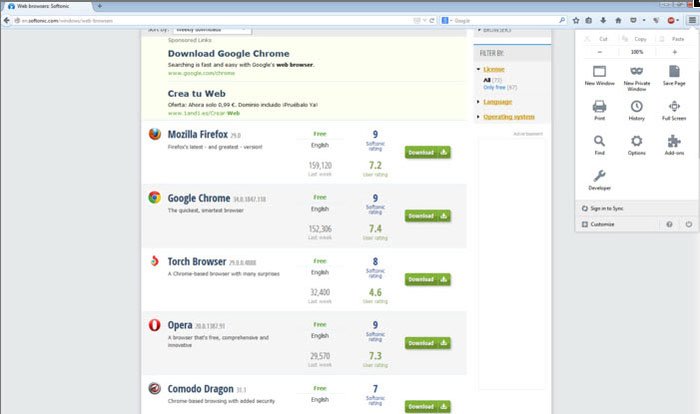Download Opera
The height and width of the screenshot is (414, 700).
pos(428,343)
